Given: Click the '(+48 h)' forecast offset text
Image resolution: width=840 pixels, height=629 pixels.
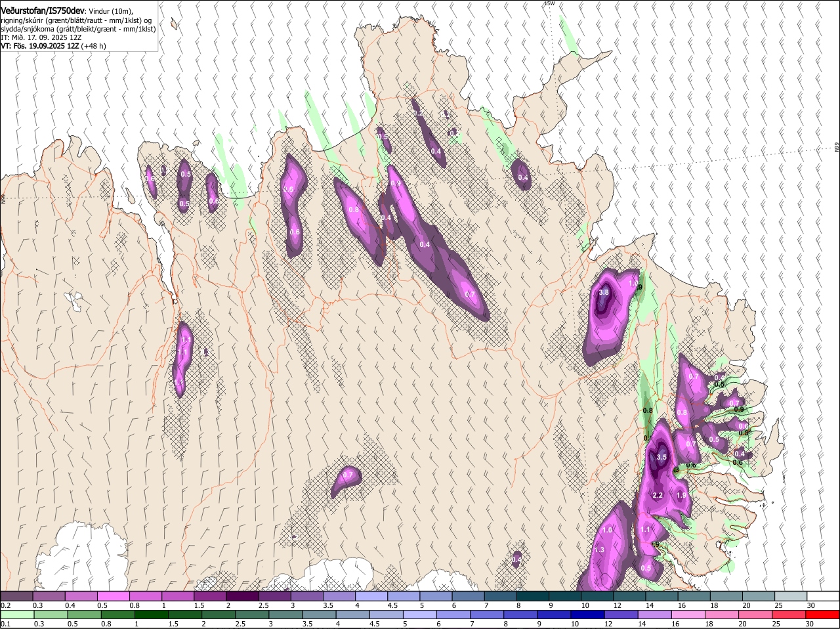Looking at the screenshot, I should pyautogui.click(x=94, y=46).
